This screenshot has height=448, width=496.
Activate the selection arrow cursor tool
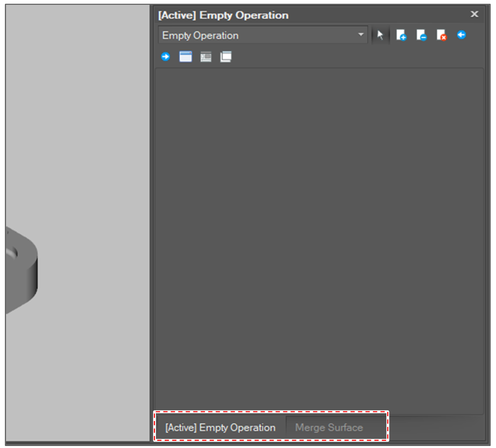(x=380, y=35)
